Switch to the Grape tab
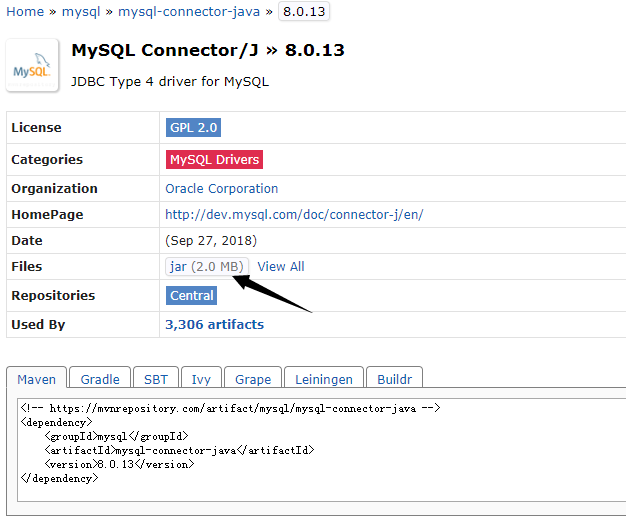 (x=253, y=378)
